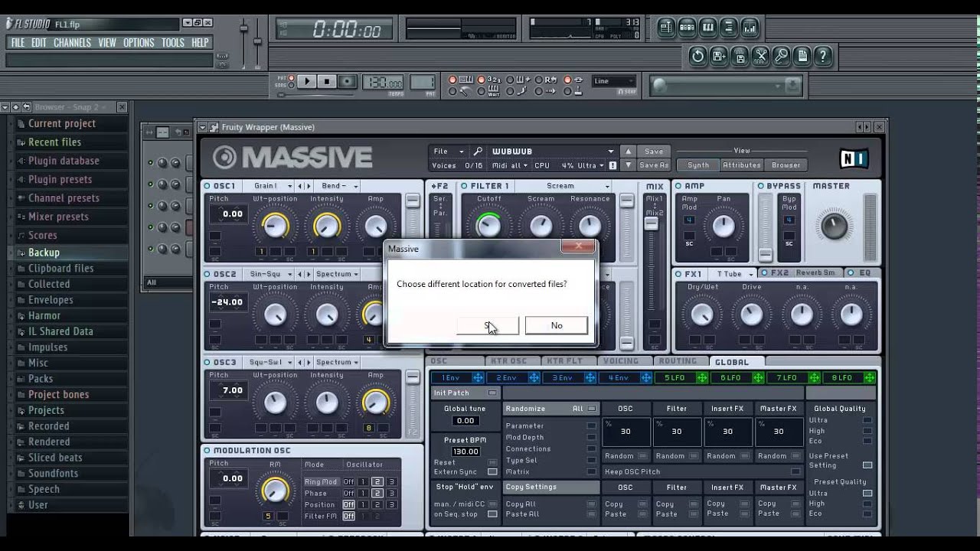This screenshot has height=551, width=980.
Task: Open the Massive File dropdown
Action: coord(449,152)
